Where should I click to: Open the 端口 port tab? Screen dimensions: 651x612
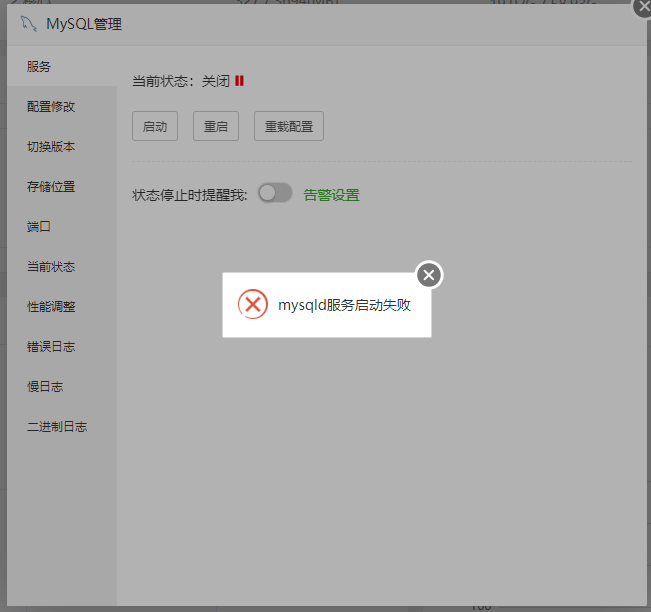click(62, 227)
